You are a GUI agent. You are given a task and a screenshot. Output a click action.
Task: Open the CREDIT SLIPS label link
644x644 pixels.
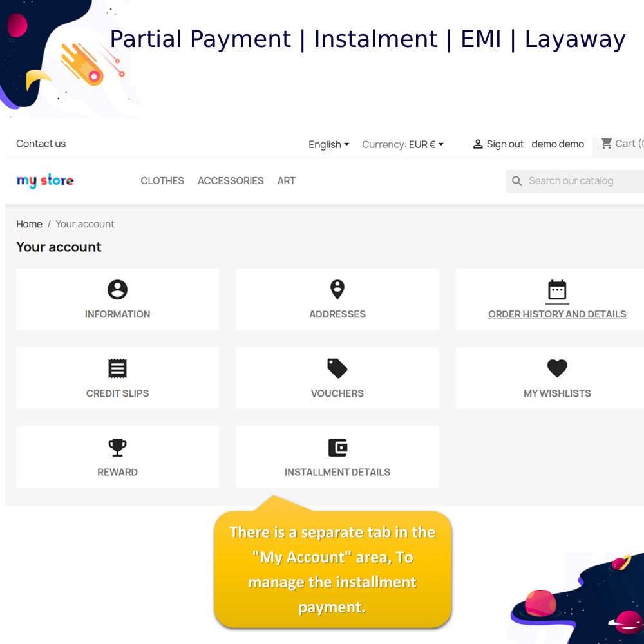(117, 393)
